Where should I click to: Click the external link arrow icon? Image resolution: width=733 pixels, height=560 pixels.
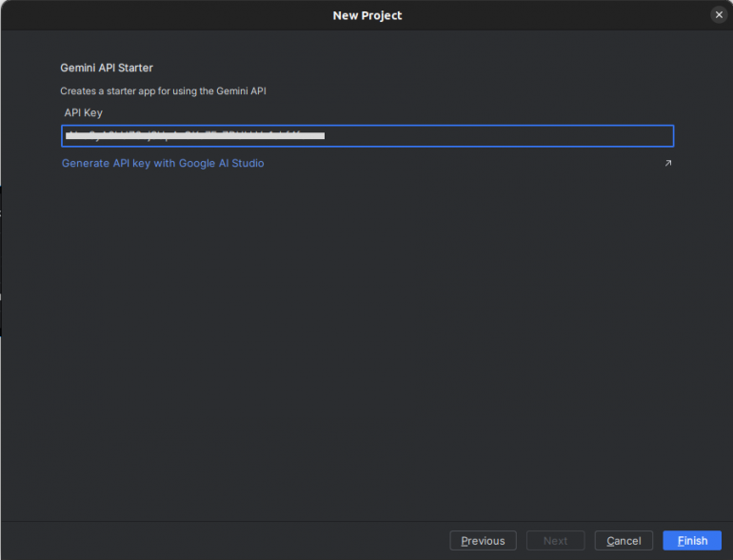tap(667, 164)
